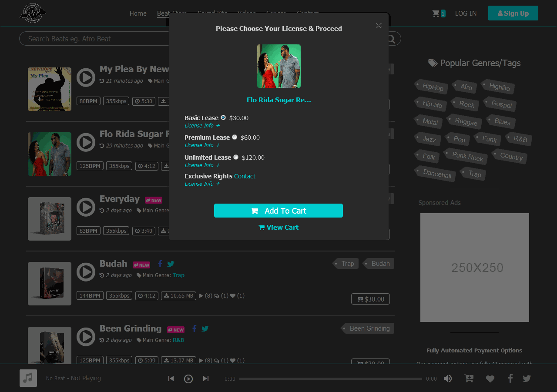Switch to the Beat Store tab

[172, 13]
